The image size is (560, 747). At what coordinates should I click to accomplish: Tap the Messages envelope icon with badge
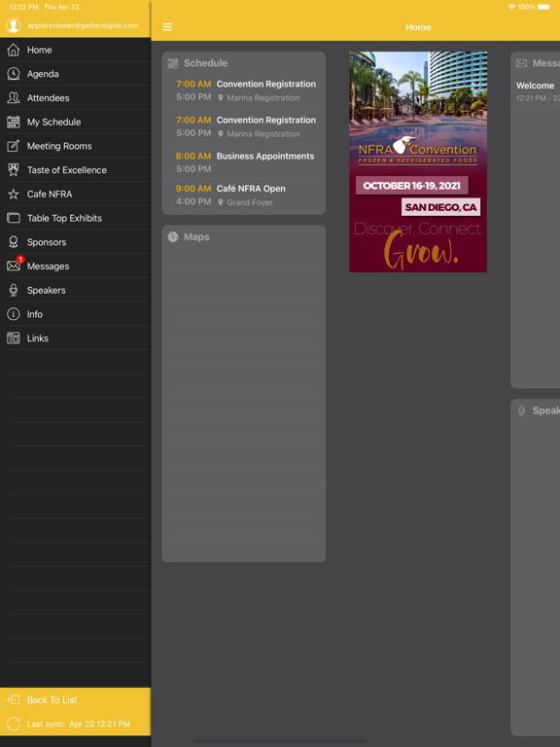(x=15, y=265)
